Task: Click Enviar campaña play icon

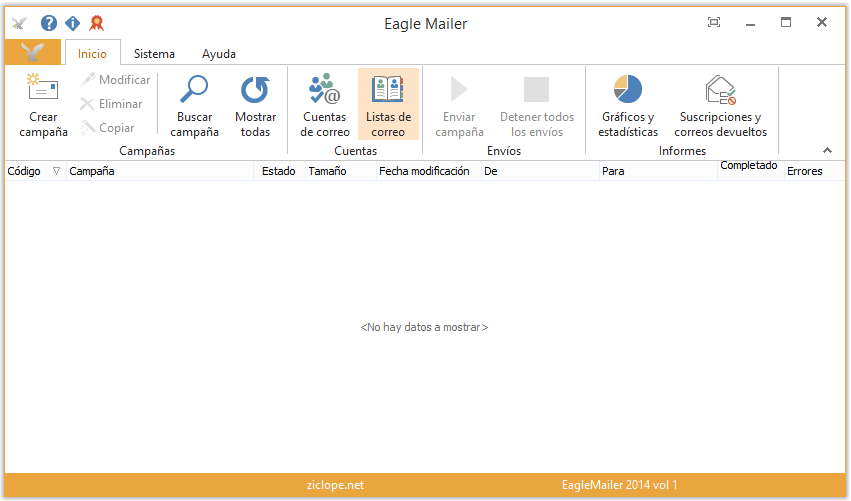Action: click(x=459, y=90)
